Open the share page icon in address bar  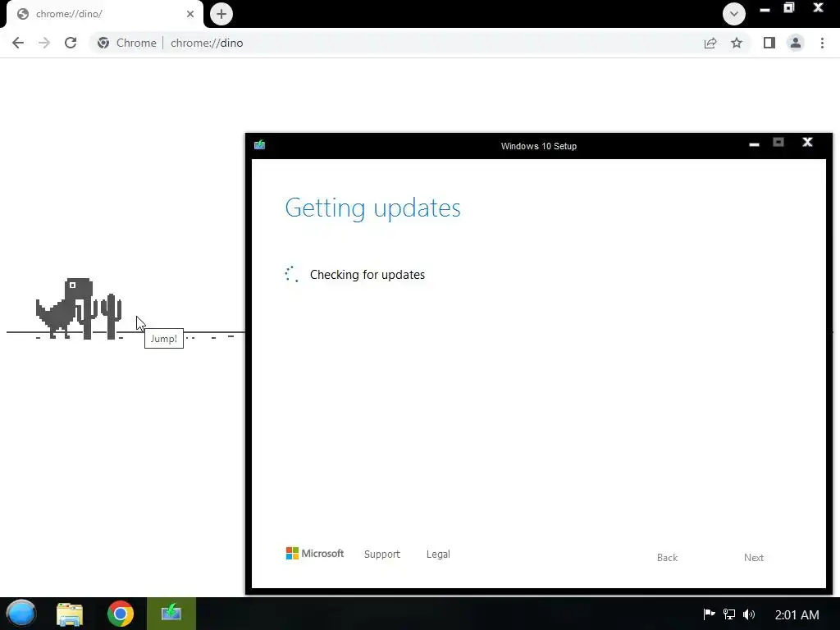(710, 43)
